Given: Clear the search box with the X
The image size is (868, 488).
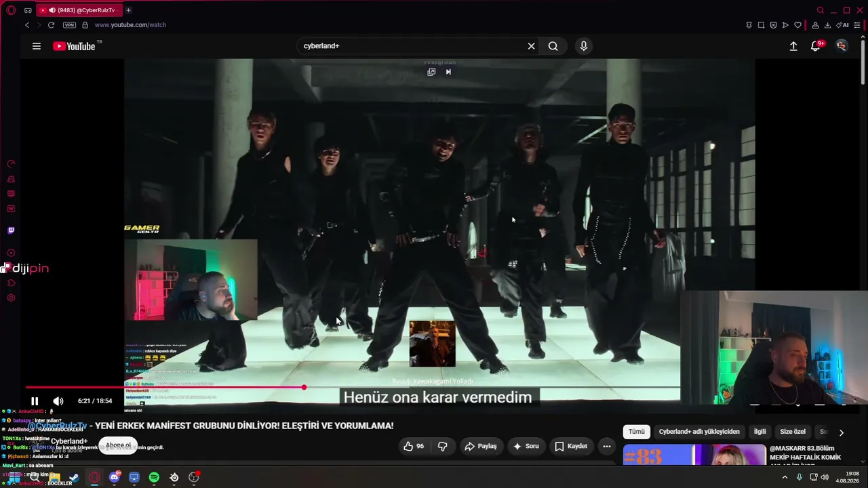Looking at the screenshot, I should tap(532, 46).
